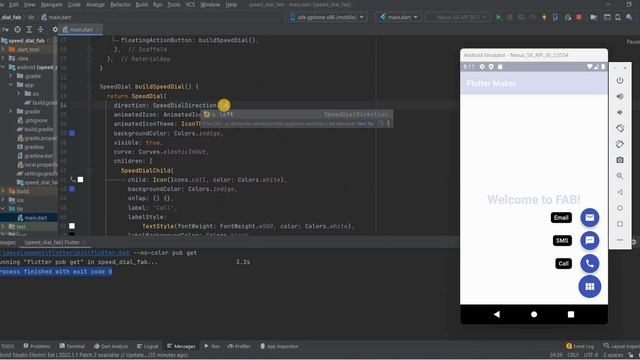Click indigo gutter swatch beside SpeedDial backgroundColor line

pos(72,133)
